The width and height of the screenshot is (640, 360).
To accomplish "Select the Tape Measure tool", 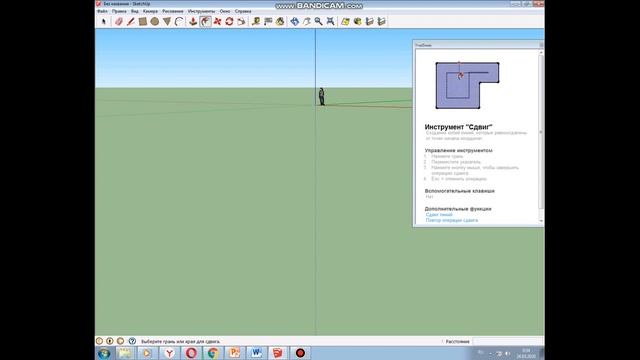I will point(256,22).
